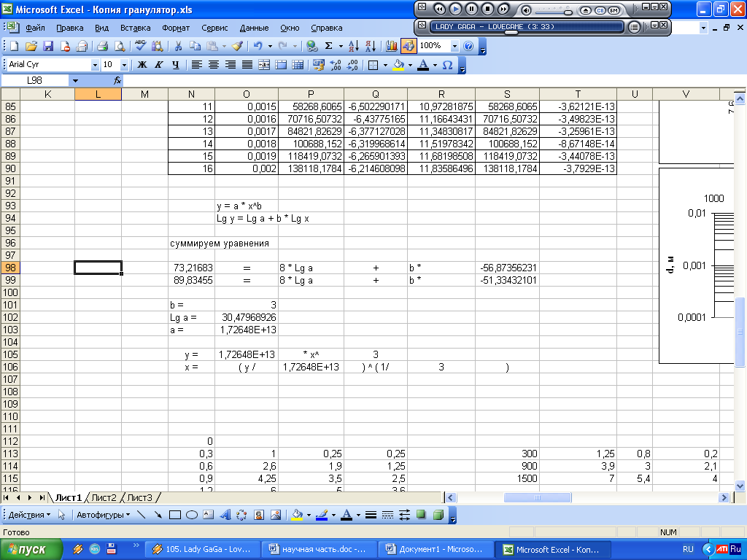The width and height of the screenshot is (747, 560).
Task: Pause playback in the media player
Action: pos(471,9)
